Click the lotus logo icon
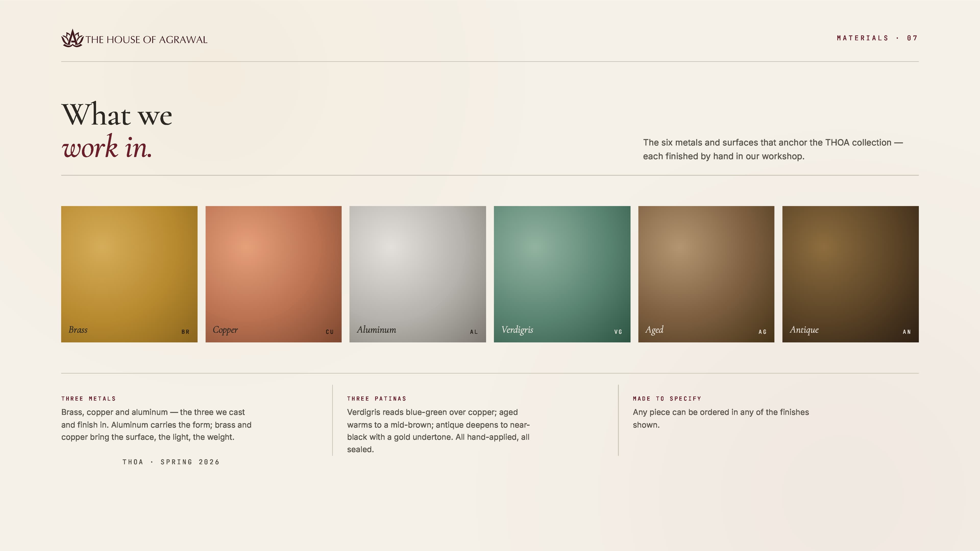Viewport: 980px width, 551px height. [x=72, y=39]
